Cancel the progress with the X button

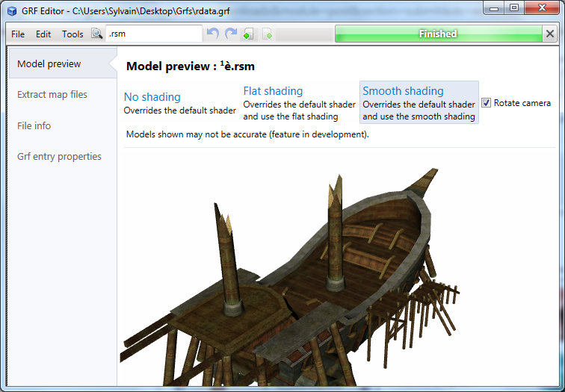click(550, 34)
